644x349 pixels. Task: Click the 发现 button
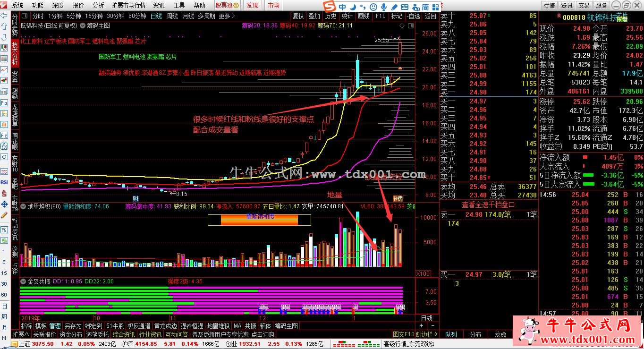coord(252,5)
